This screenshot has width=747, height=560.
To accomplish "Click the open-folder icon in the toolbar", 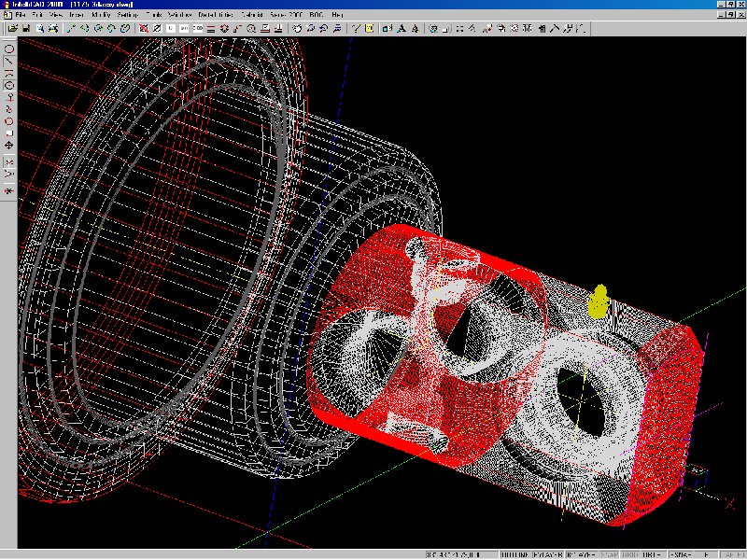I will click(x=13, y=29).
